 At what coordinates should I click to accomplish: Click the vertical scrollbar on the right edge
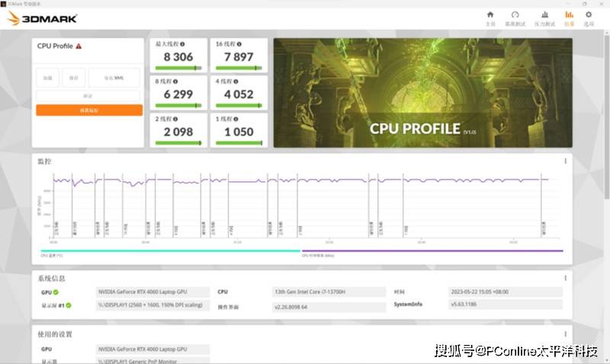[606, 117]
